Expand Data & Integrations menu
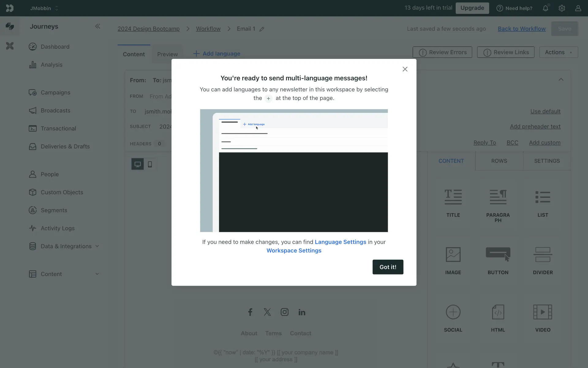 (97, 246)
